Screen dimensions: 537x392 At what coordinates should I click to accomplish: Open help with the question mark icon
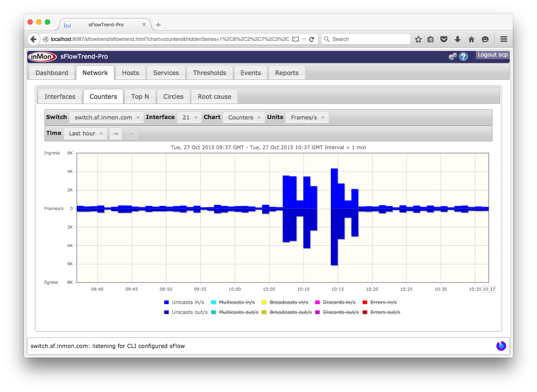[x=464, y=56]
